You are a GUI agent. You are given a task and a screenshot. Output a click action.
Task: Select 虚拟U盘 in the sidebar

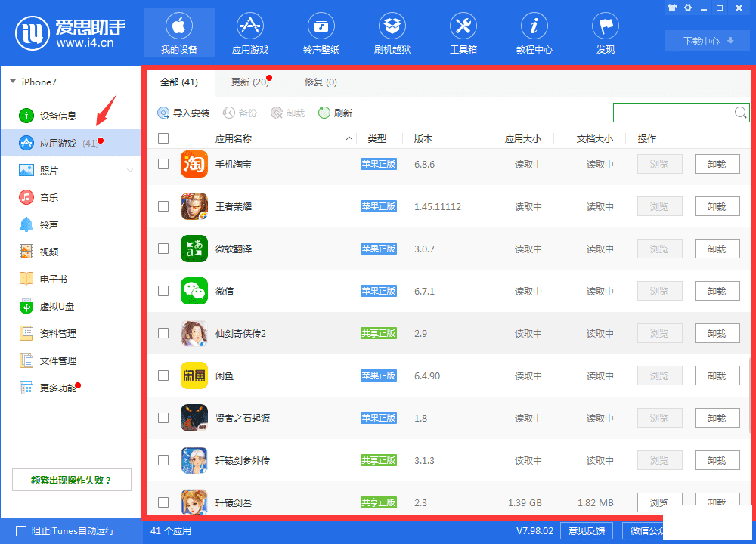point(71,307)
